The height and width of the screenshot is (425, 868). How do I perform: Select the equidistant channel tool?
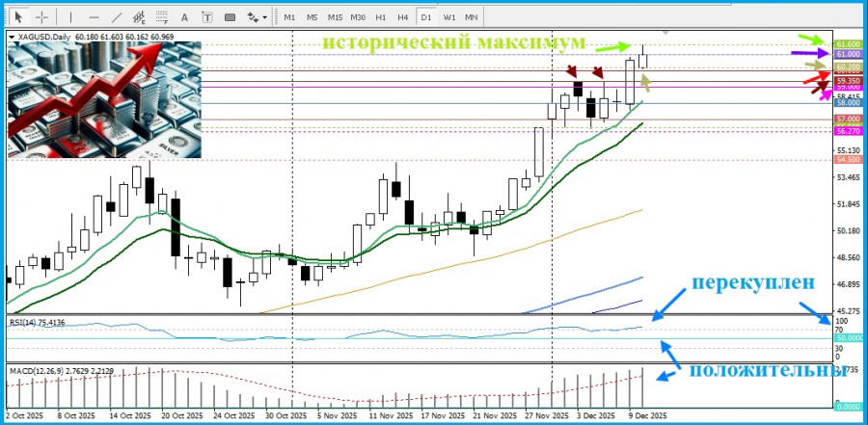[139, 17]
